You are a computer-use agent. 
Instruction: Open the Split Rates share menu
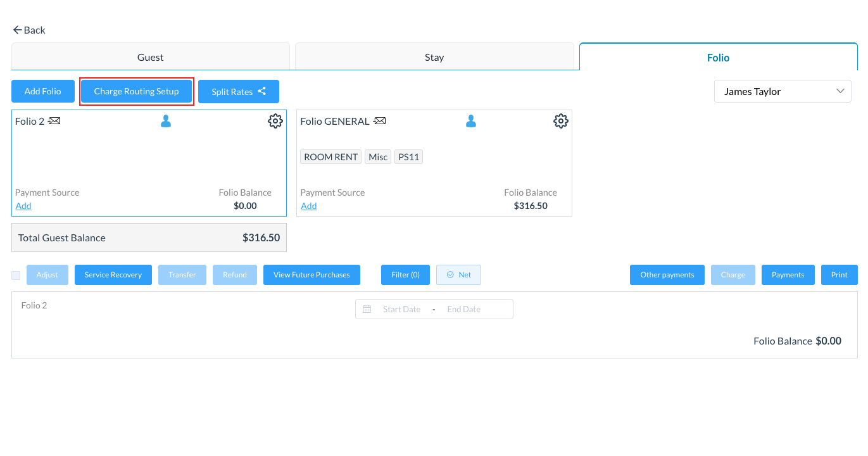(x=238, y=92)
